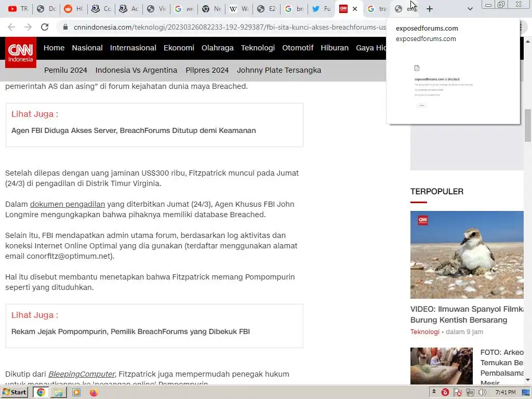This screenshot has height=399, width=532.
Task: Go back to previous page
Action: point(11,27)
